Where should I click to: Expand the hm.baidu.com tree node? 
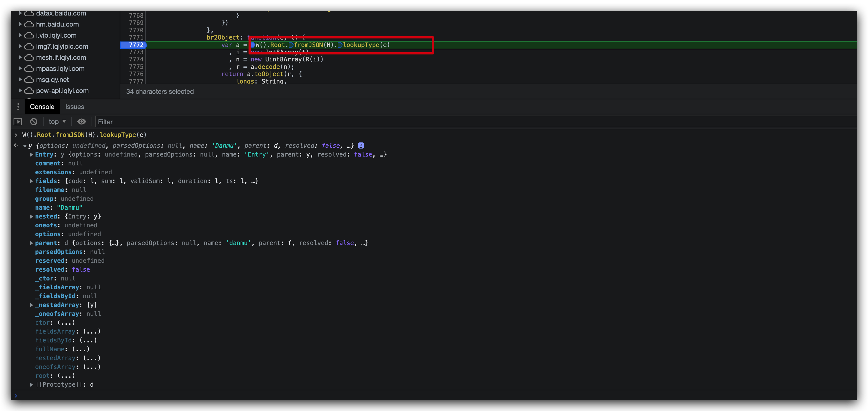[20, 24]
